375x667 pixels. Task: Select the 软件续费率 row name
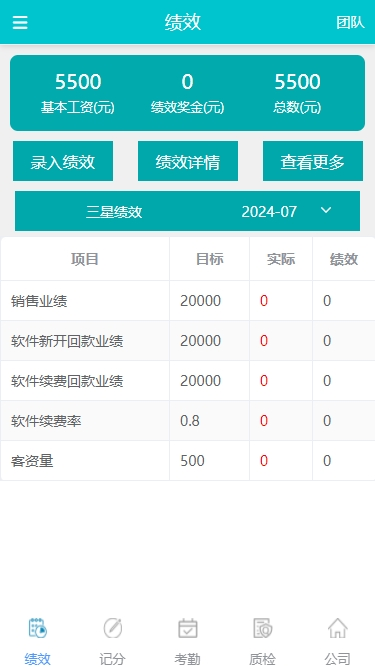tap(46, 421)
